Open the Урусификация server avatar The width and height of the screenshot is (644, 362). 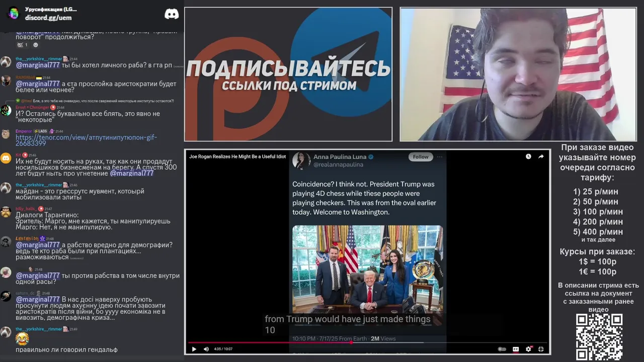pos(14,13)
